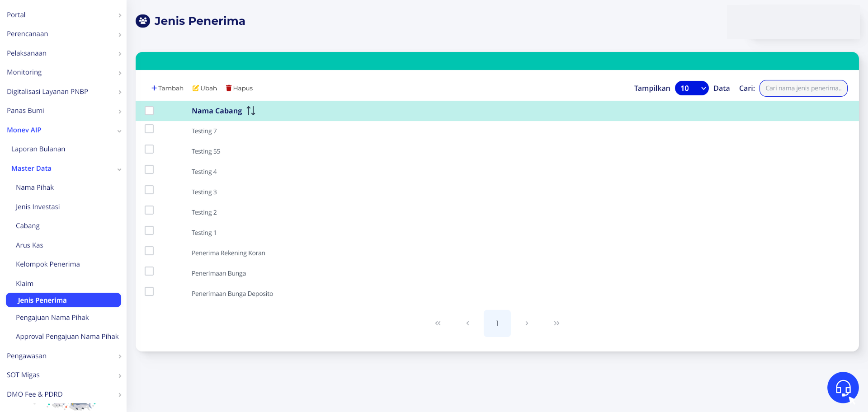This screenshot has height=412, width=868.
Task: Go to the first page with double-left arrows
Action: (x=438, y=323)
